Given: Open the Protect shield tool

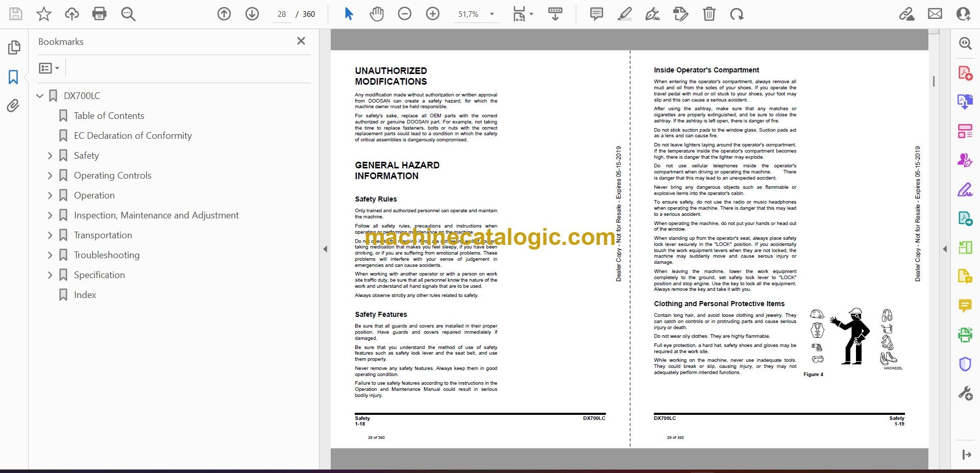Looking at the screenshot, I should 965,364.
